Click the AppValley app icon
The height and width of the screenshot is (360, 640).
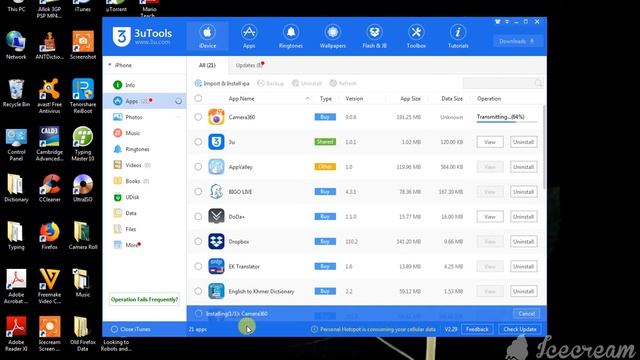[216, 167]
